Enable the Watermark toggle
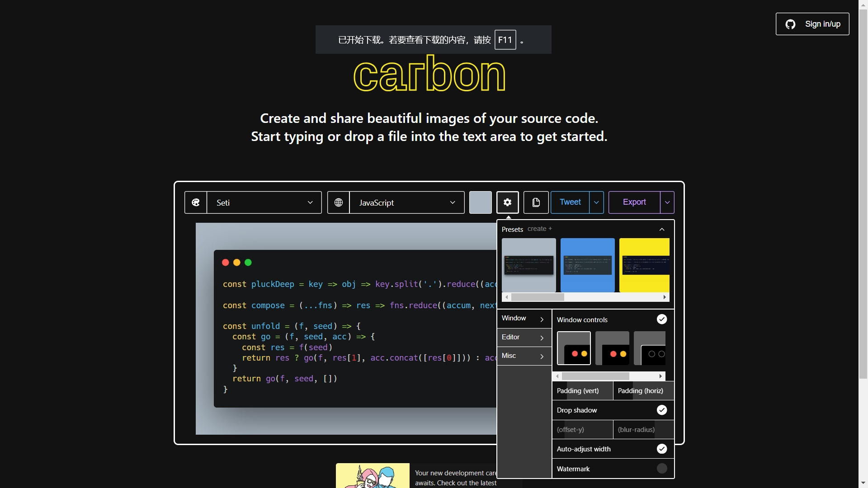Image resolution: width=868 pixels, height=488 pixels. [662, 469]
